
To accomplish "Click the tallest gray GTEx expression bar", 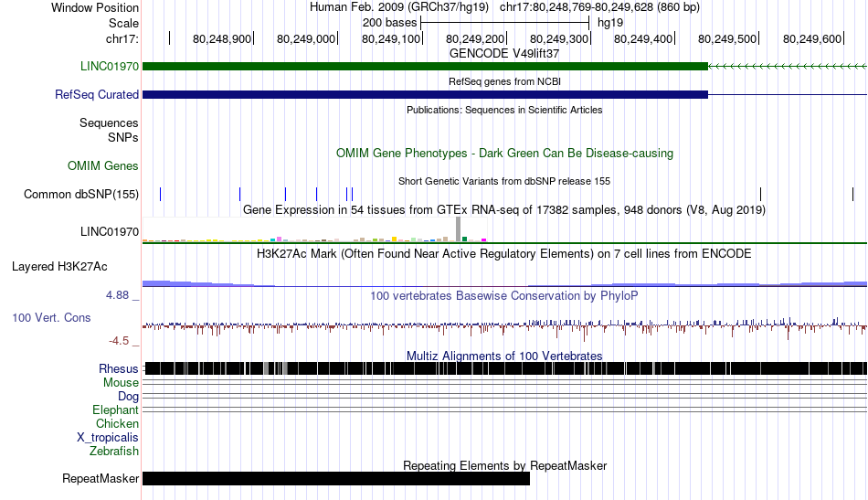I will (x=459, y=229).
